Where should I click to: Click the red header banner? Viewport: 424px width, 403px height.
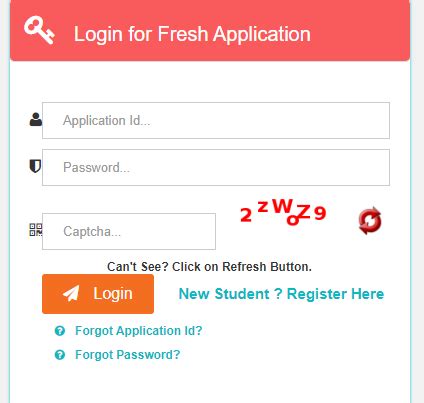(210, 31)
